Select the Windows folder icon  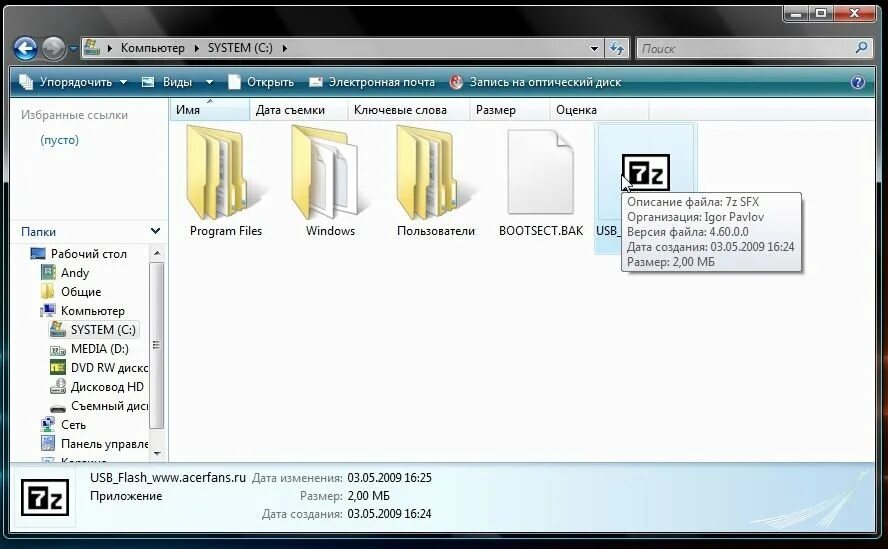tap(328, 173)
